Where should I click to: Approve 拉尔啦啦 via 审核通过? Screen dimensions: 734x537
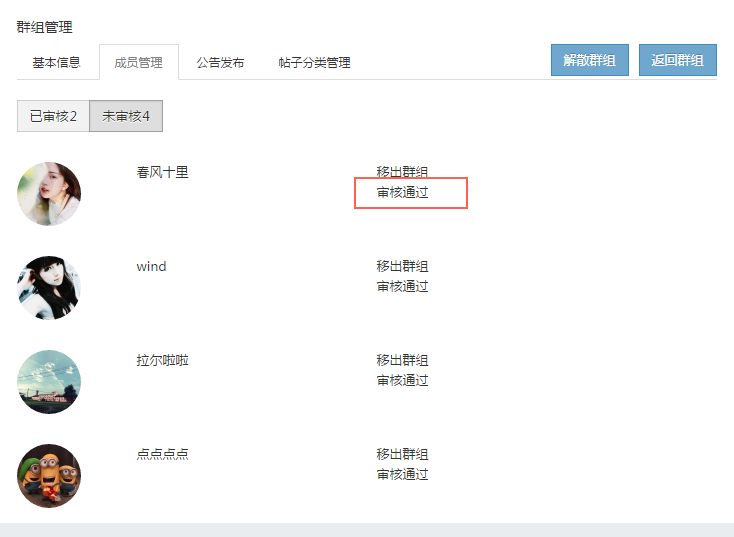pos(402,380)
